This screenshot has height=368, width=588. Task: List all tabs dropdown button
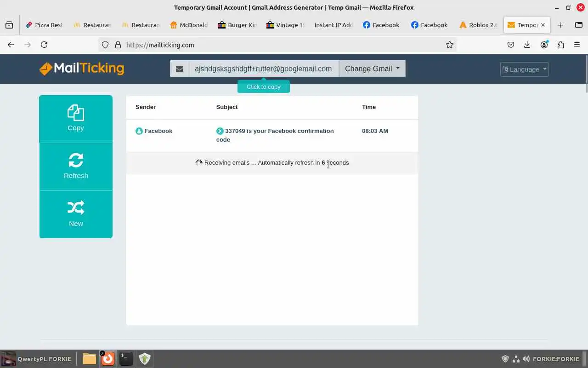pyautogui.click(x=578, y=25)
